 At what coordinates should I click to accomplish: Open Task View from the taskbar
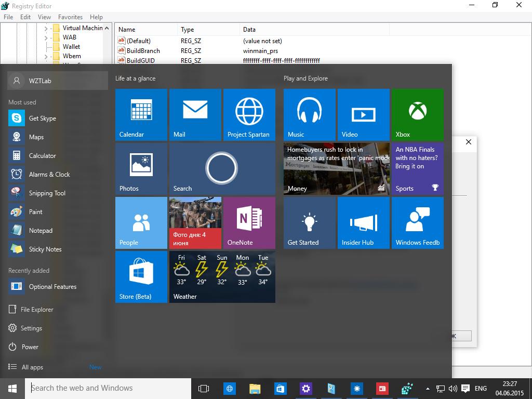[x=204, y=389]
